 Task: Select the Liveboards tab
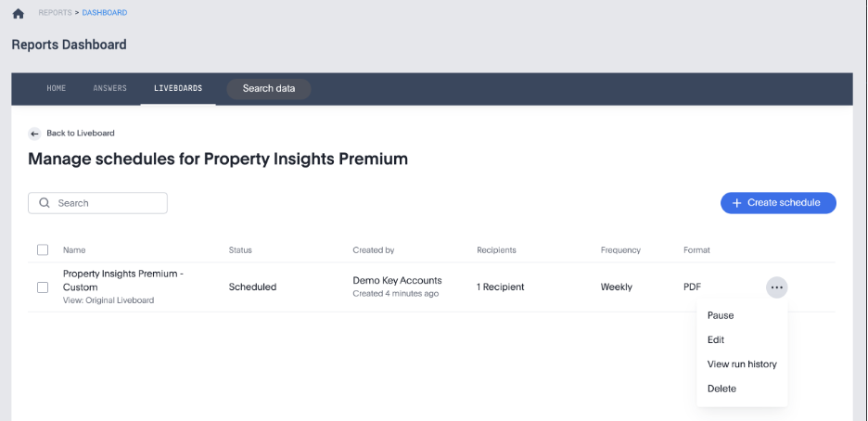coord(178,89)
